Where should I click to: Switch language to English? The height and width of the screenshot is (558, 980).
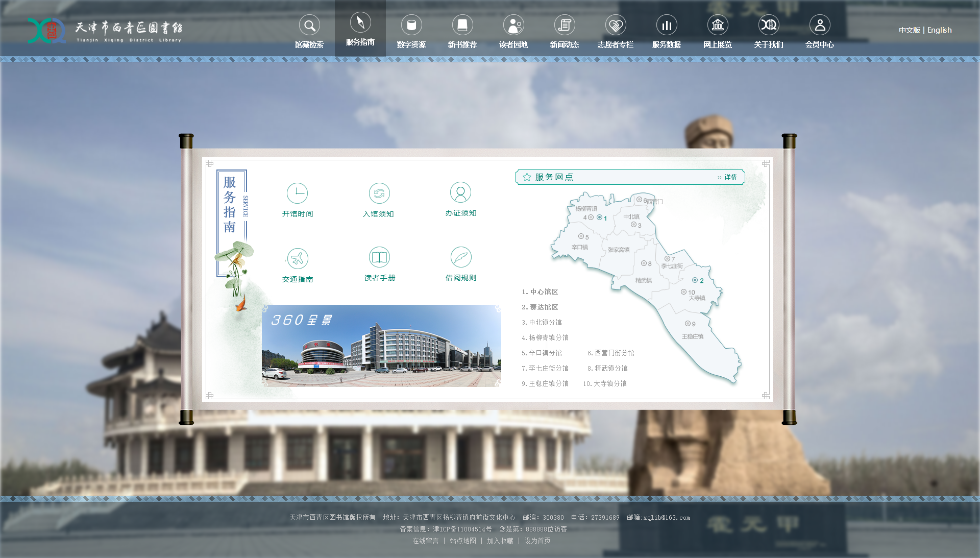(939, 30)
